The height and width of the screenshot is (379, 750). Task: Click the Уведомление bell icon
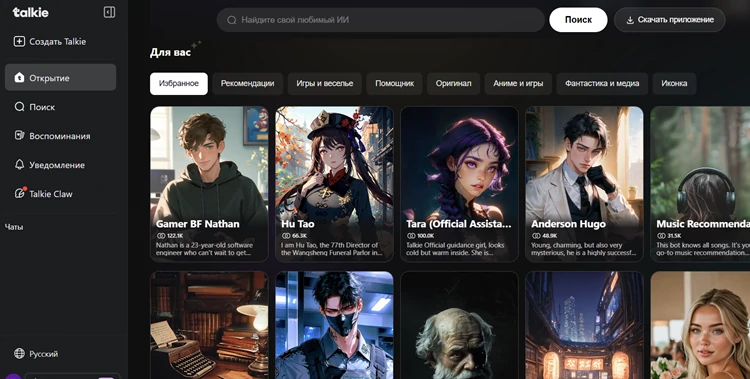19,165
